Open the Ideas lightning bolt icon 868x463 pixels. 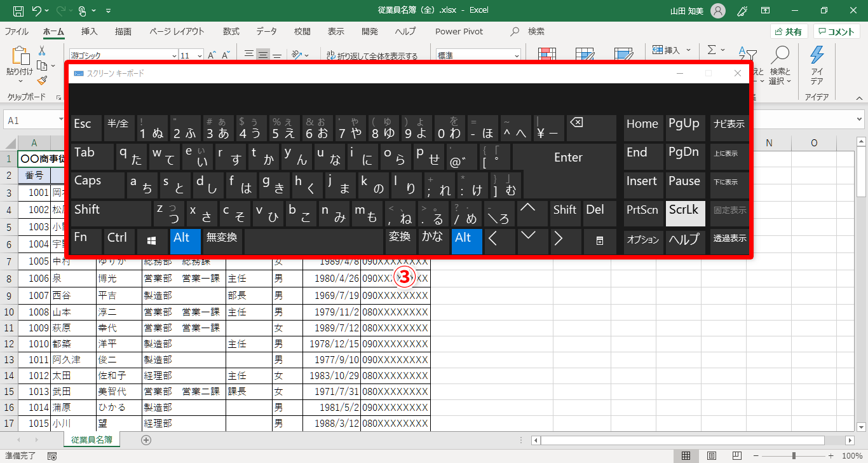817,55
